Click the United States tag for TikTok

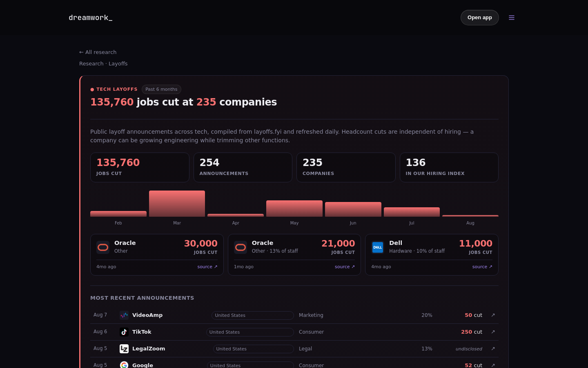pos(250,332)
